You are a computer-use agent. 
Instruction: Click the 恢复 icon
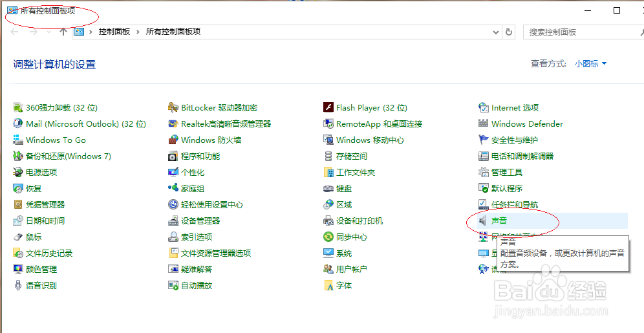[17, 188]
